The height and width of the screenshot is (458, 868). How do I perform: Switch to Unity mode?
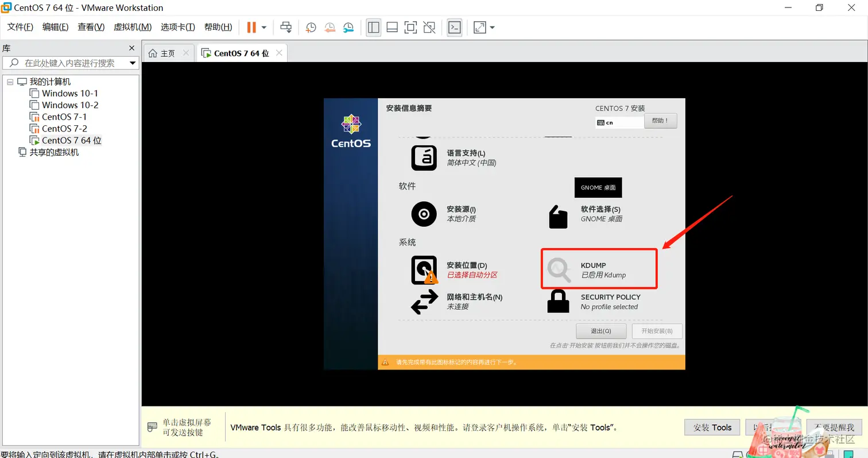(429, 27)
